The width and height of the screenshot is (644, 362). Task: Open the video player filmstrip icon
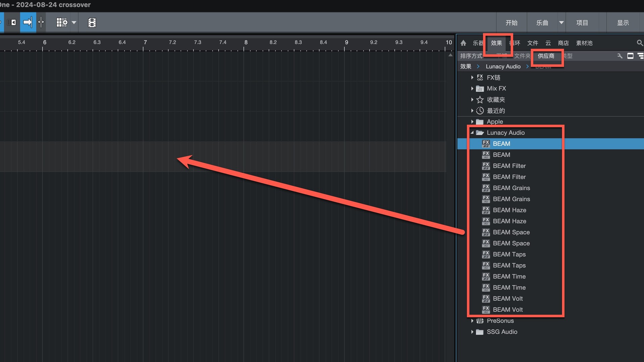pos(92,22)
